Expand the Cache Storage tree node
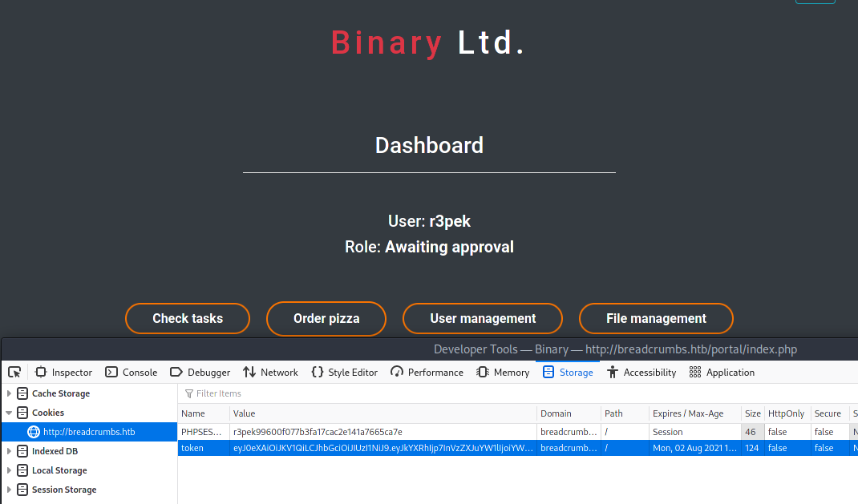 tap(10, 393)
